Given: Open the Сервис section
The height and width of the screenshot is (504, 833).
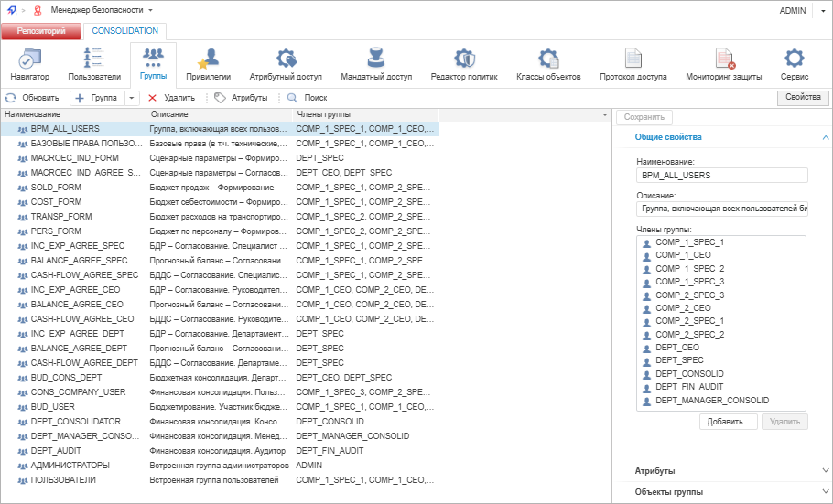Looking at the screenshot, I should tap(794, 65).
